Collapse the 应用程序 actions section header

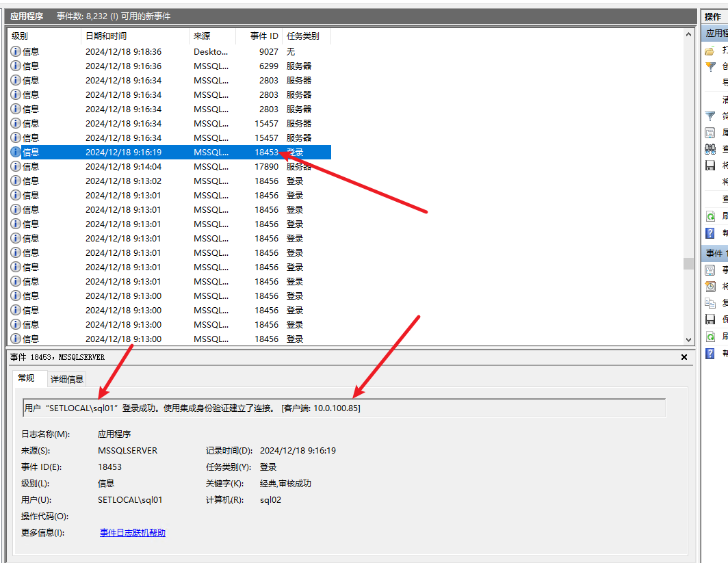tap(715, 34)
